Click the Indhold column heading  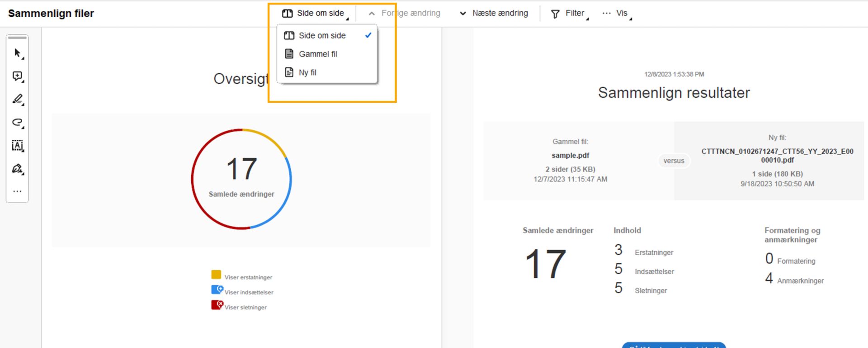tap(627, 230)
